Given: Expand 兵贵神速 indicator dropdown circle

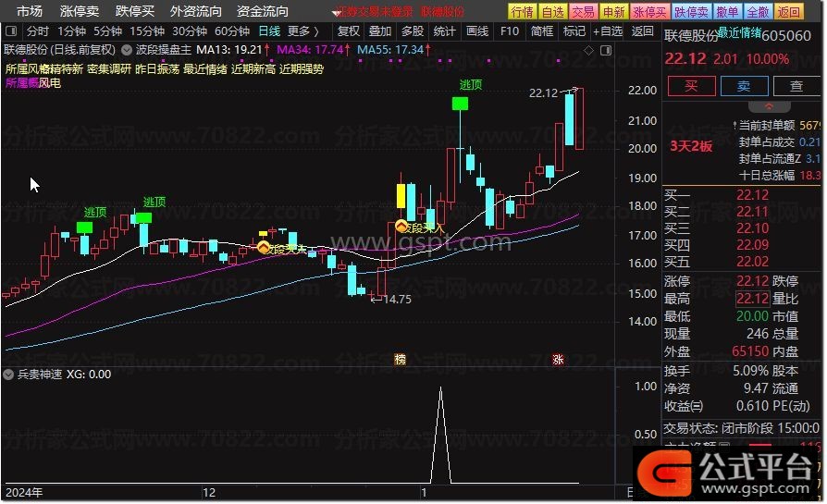Looking at the screenshot, I should click(8, 375).
